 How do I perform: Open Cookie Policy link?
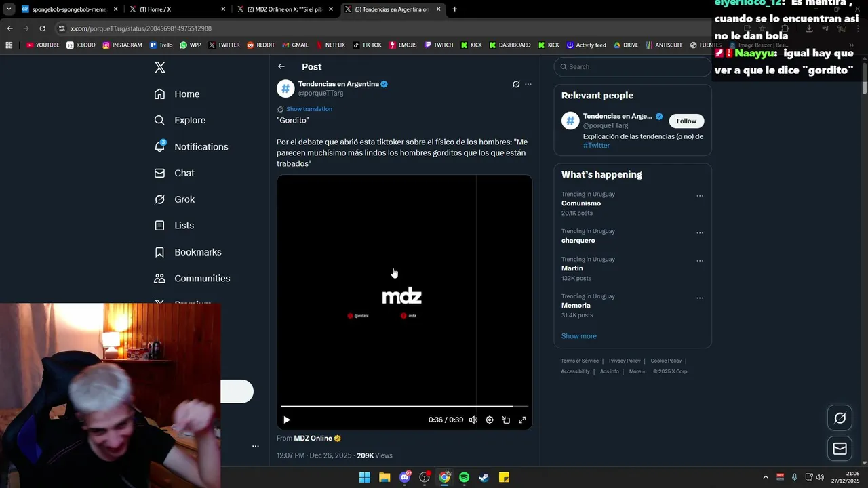(666, 361)
